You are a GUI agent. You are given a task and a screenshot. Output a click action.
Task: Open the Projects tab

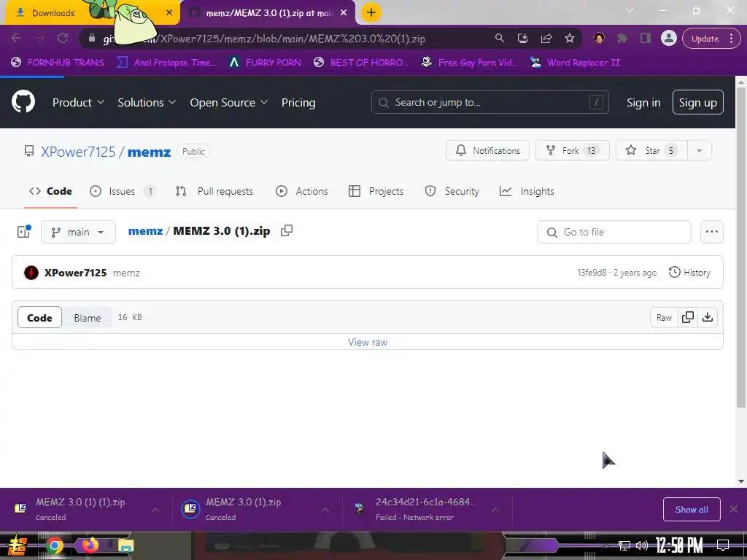point(376,191)
